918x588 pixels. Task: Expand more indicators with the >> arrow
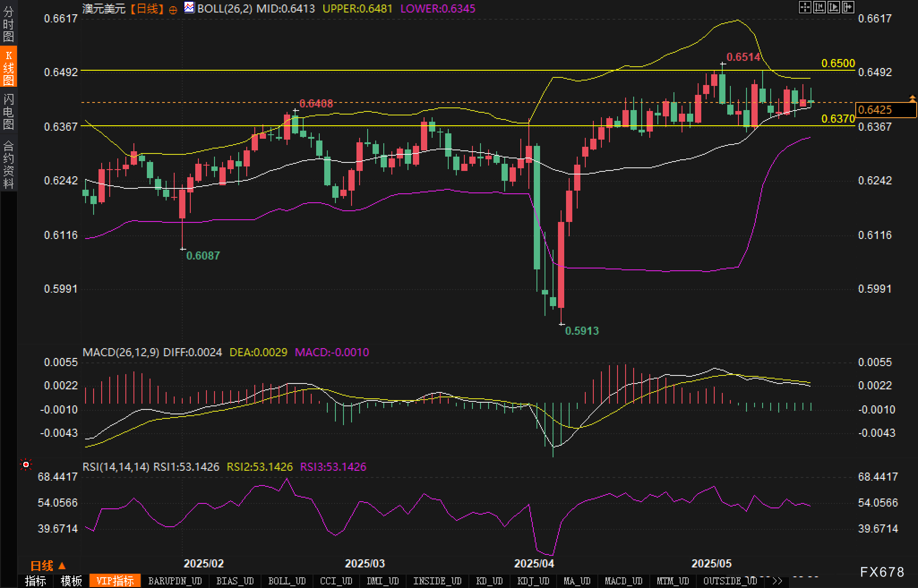777,581
